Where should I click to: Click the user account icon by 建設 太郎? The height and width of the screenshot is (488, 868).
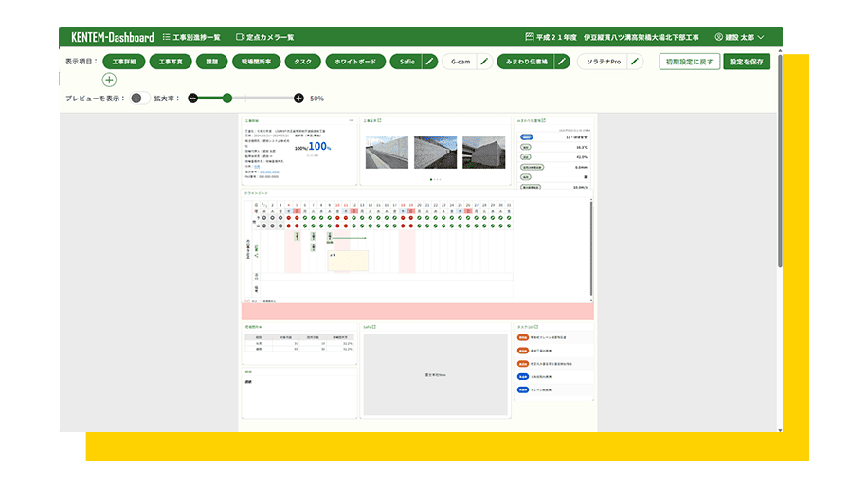[718, 37]
